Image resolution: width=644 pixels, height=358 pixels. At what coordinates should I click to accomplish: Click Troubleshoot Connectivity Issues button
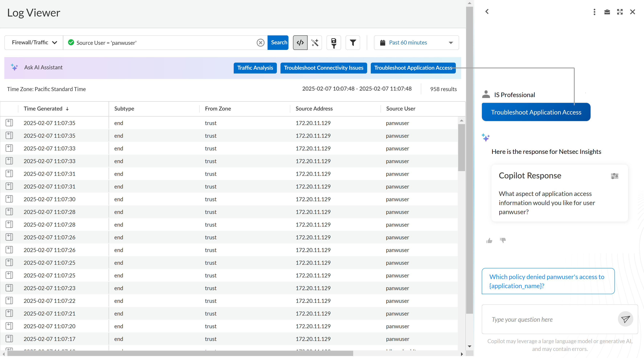323,68
